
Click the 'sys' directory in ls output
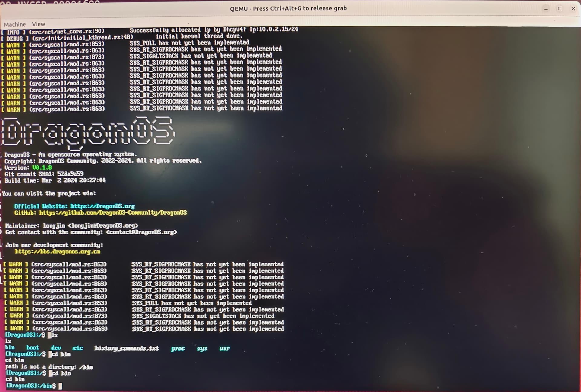pos(202,348)
